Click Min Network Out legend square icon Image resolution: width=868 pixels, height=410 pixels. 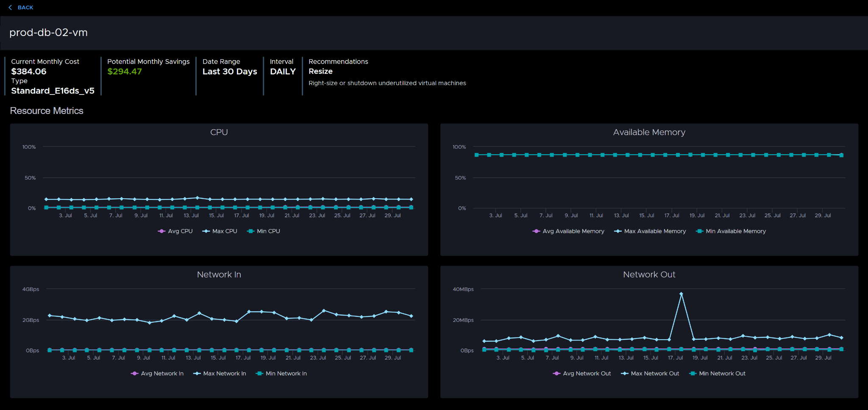(693, 374)
